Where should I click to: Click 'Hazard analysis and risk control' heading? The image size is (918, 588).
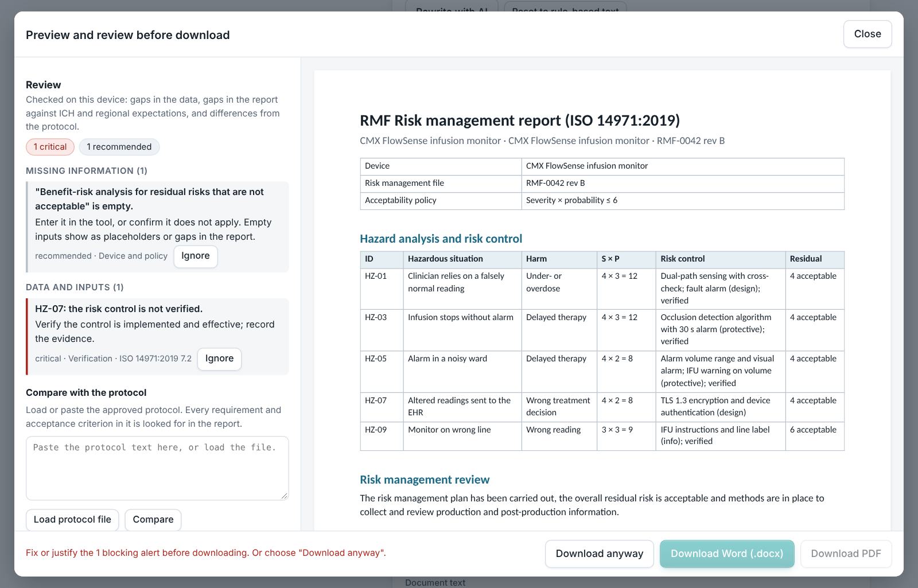point(441,239)
